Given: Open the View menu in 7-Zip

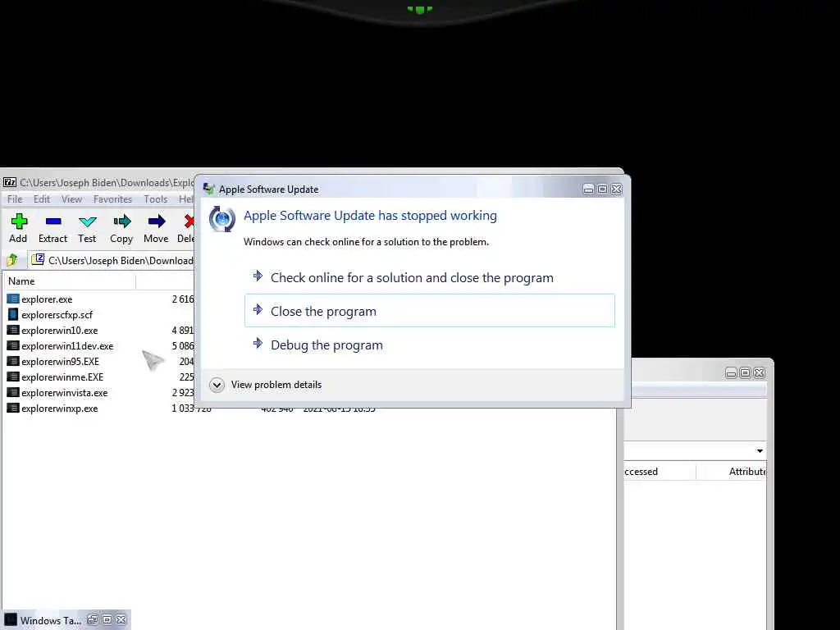Looking at the screenshot, I should click(x=72, y=199).
